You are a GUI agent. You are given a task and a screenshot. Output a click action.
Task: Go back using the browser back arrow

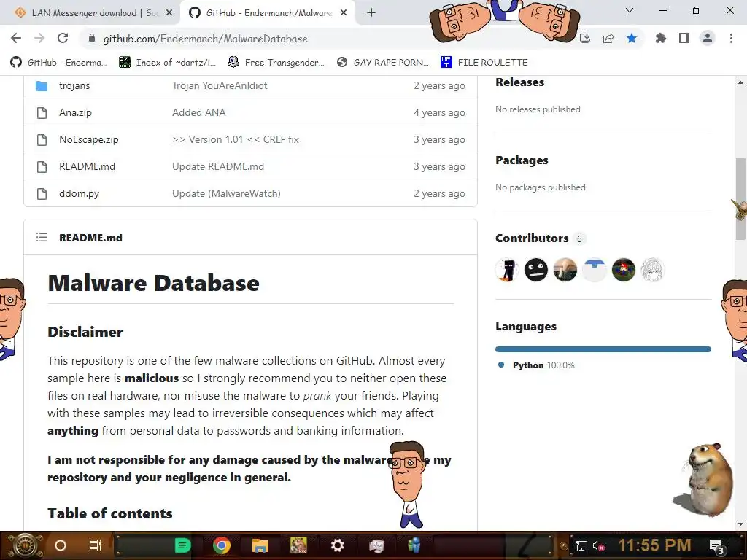coord(16,38)
